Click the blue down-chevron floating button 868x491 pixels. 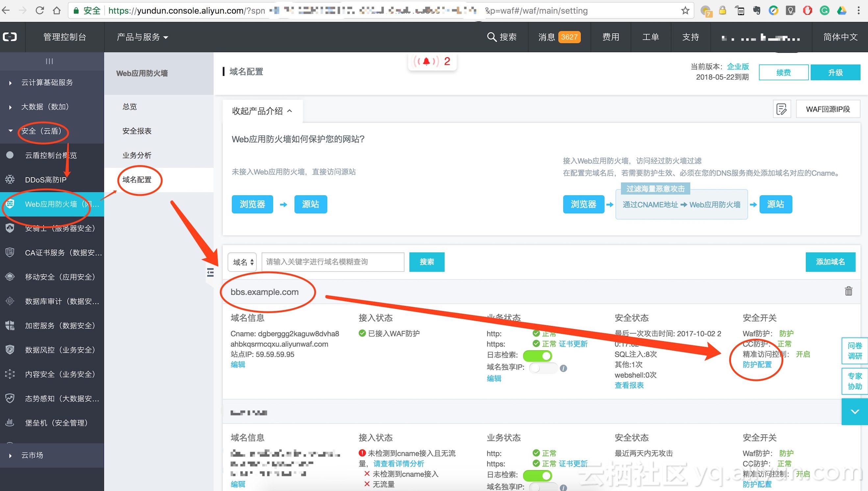(855, 412)
